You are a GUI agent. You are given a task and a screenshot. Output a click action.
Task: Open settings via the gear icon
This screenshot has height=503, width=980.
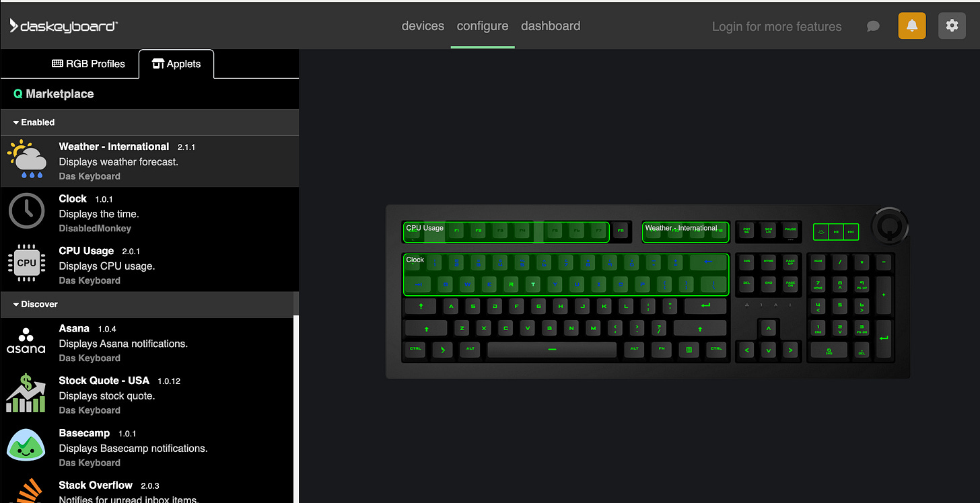(x=952, y=26)
